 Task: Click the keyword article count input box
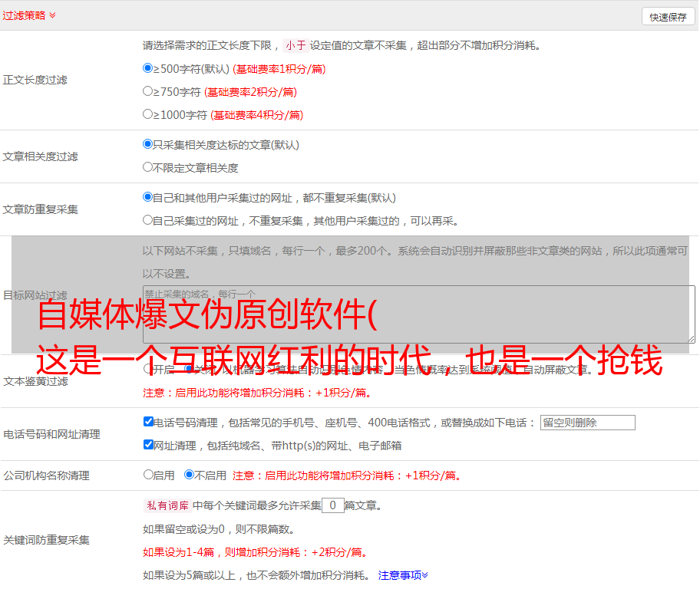332,505
